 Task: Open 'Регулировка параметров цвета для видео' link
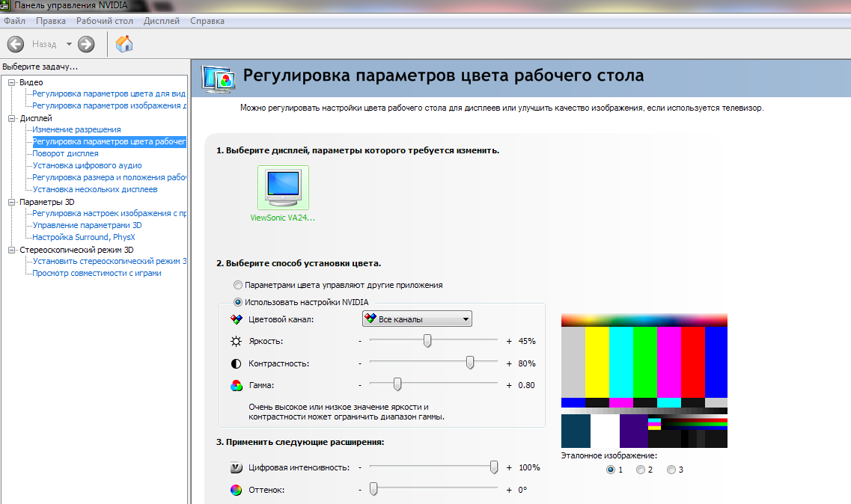click(x=109, y=94)
